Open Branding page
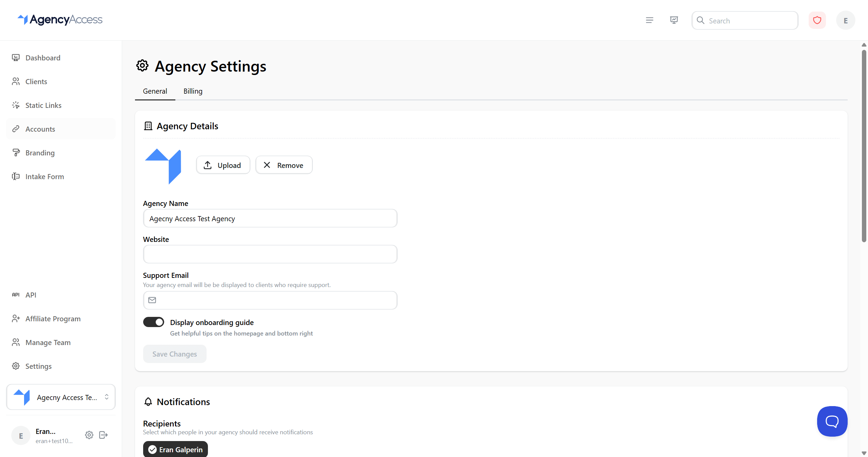 point(61,153)
